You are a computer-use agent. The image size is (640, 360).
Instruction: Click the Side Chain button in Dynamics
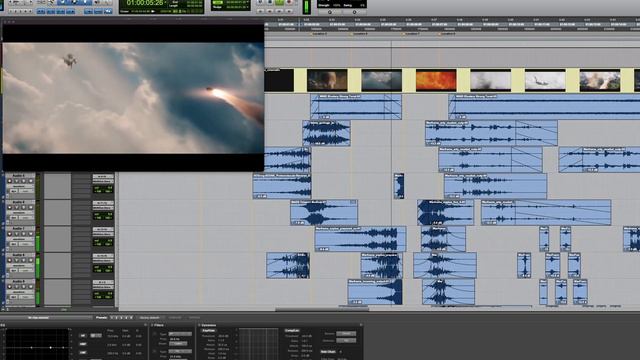click(328, 352)
